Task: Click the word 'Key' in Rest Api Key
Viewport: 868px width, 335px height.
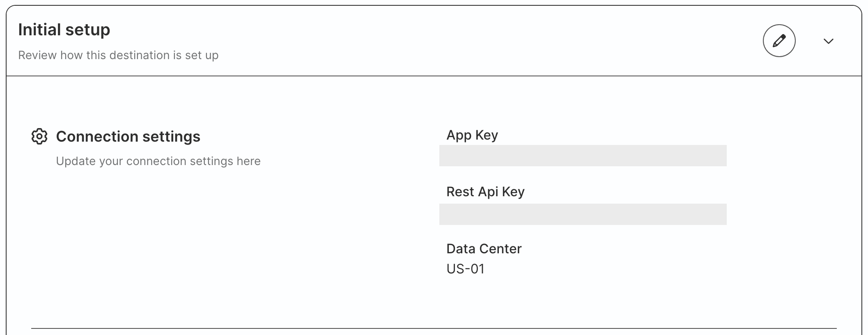Action: coord(513,191)
